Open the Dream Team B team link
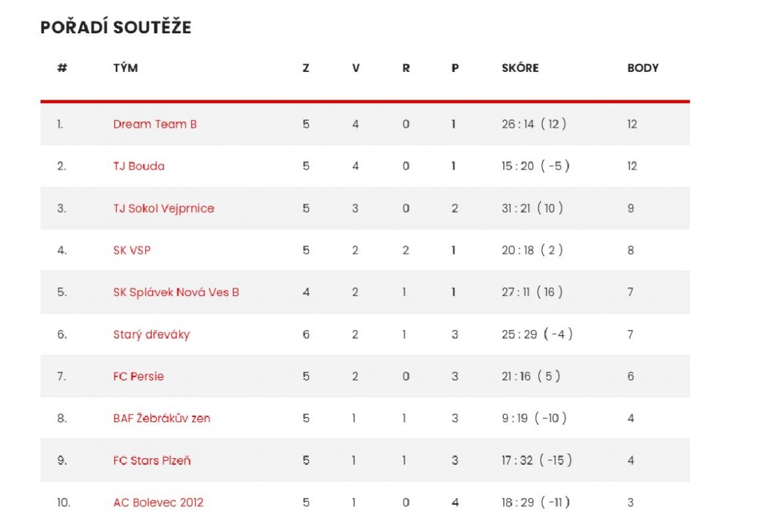Image resolution: width=773 pixels, height=532 pixels. (x=155, y=124)
